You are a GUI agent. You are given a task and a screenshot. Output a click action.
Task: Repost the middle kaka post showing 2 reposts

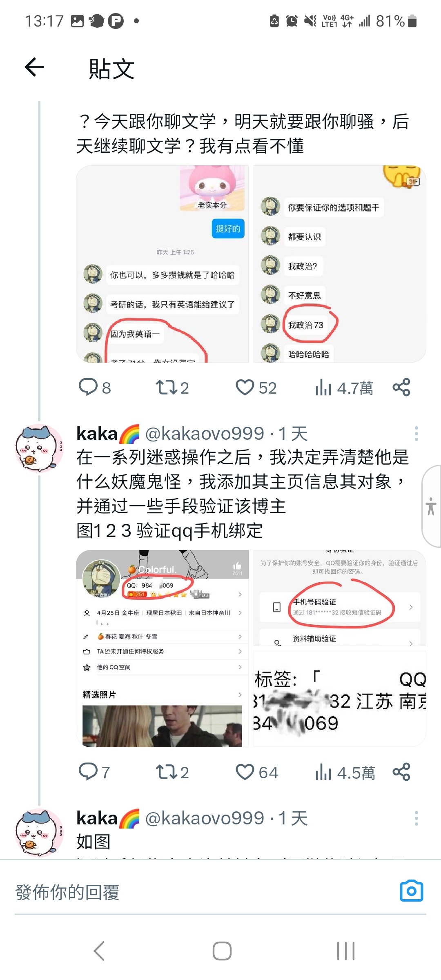(x=172, y=772)
